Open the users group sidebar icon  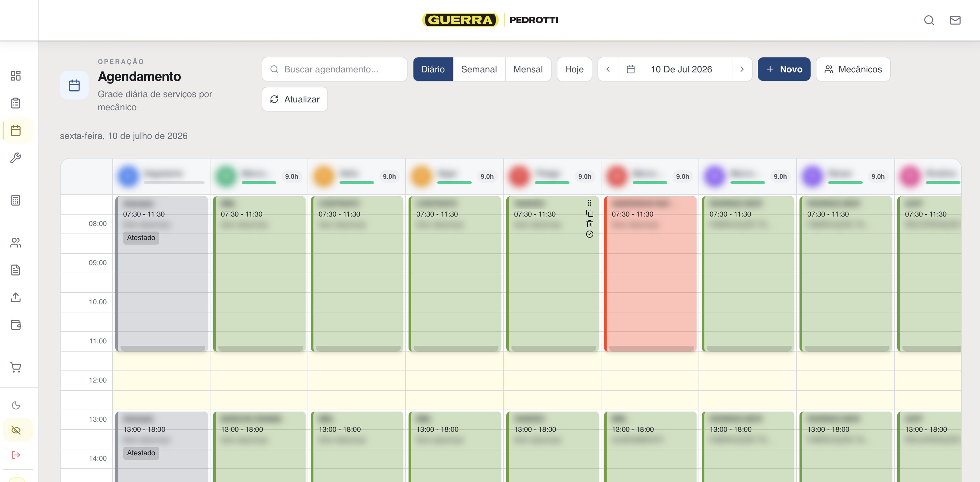pos(16,243)
